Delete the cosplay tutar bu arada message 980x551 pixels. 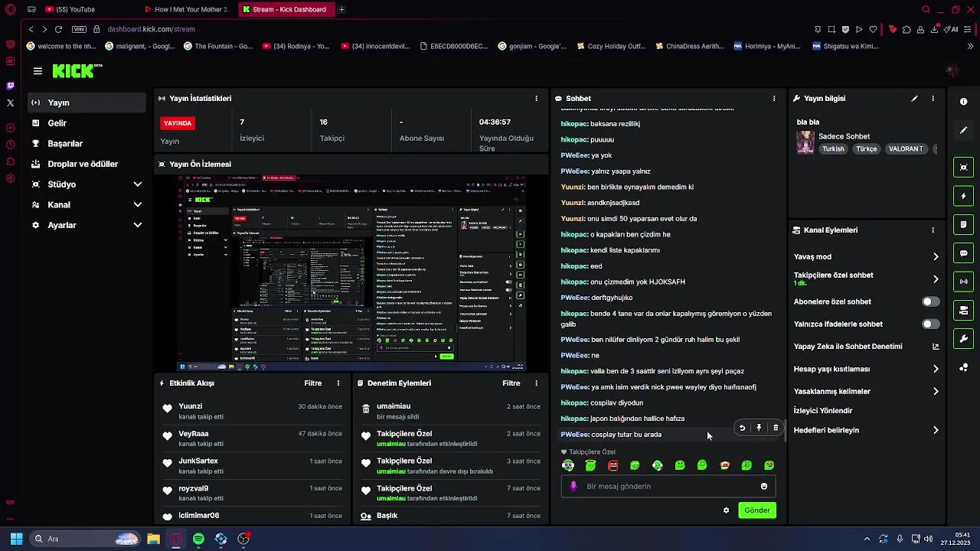click(776, 428)
